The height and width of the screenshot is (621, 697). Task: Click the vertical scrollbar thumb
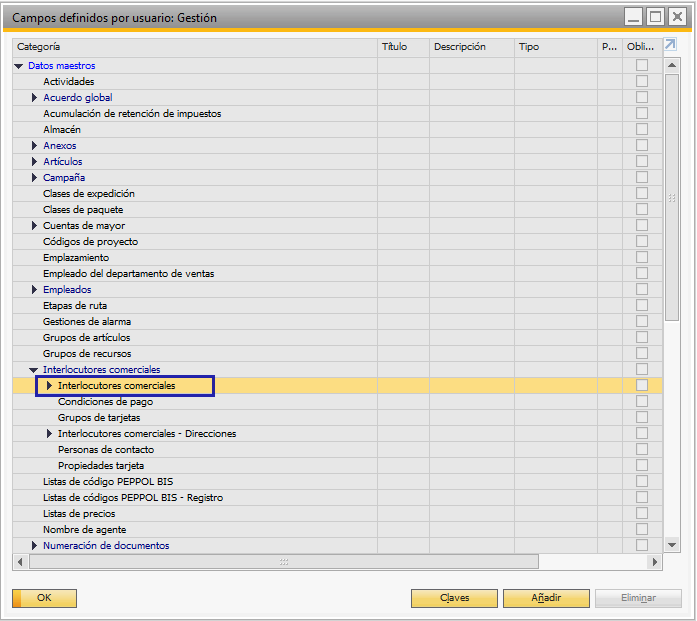[x=672, y=197]
